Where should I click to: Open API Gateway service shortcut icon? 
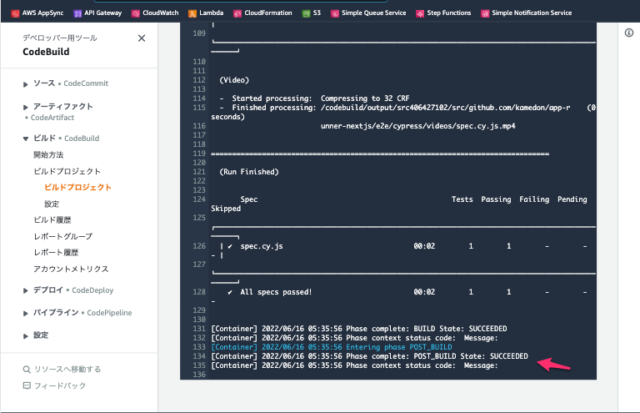pyautogui.click(x=77, y=13)
